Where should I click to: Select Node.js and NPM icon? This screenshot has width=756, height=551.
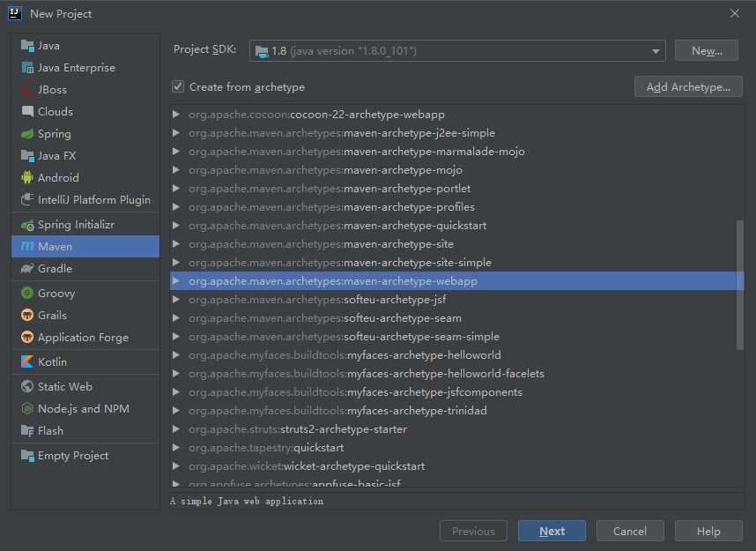[27, 409]
